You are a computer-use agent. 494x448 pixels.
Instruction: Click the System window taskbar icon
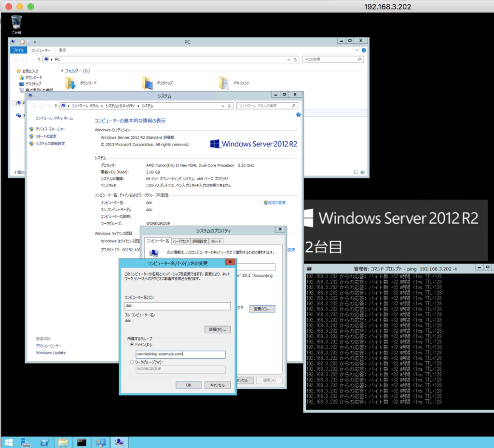pyautogui.click(x=119, y=442)
